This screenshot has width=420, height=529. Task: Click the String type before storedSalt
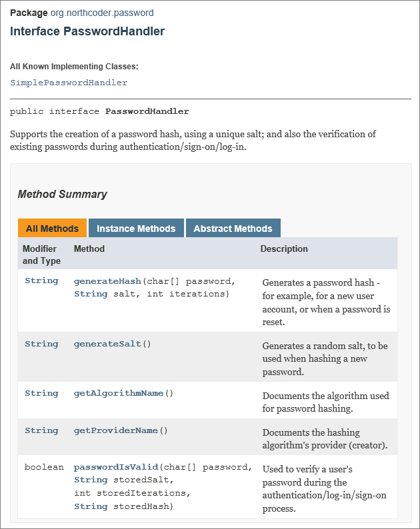(x=91, y=480)
